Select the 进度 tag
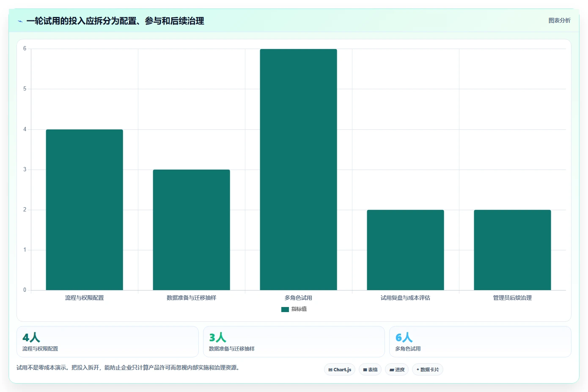 397,370
